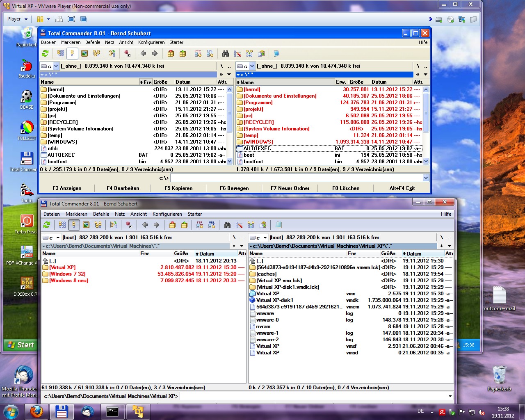Open Player dropdown menu in VMware toolbar
The width and height of the screenshot is (525, 420).
pos(17,19)
